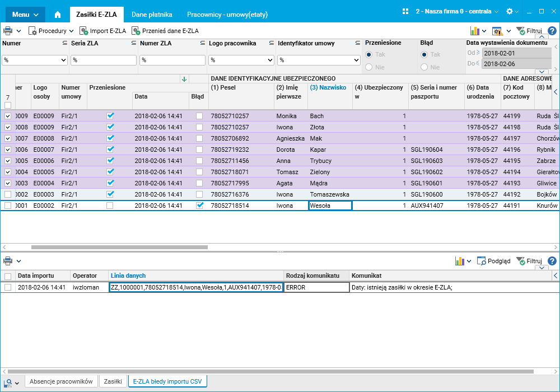The width and height of the screenshot is (560, 392).
Task: Expand the Procedury dropdown
Action: 52,31
